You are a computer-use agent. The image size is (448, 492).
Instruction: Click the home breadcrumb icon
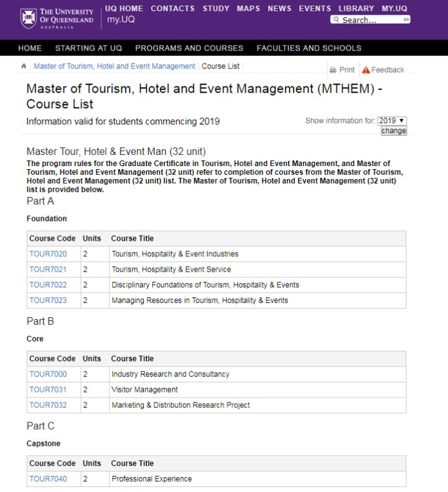tap(24, 66)
